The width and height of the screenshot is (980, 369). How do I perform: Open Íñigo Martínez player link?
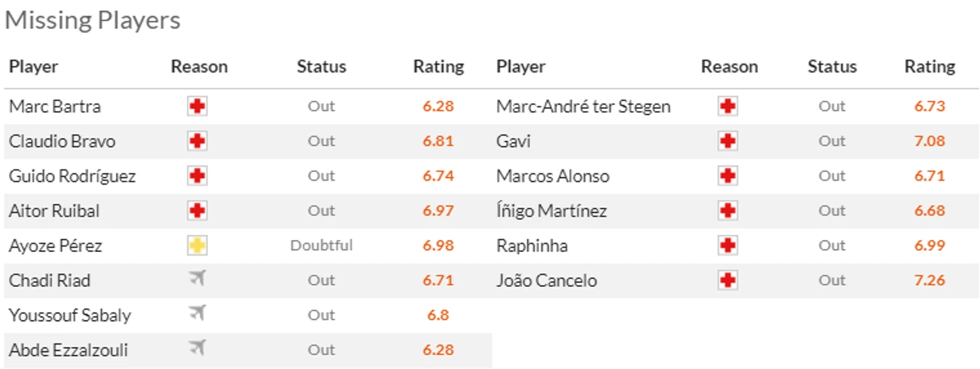point(552,211)
